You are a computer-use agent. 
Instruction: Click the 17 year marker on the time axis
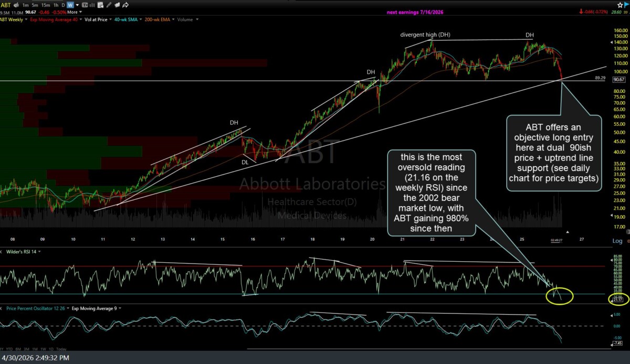282,239
